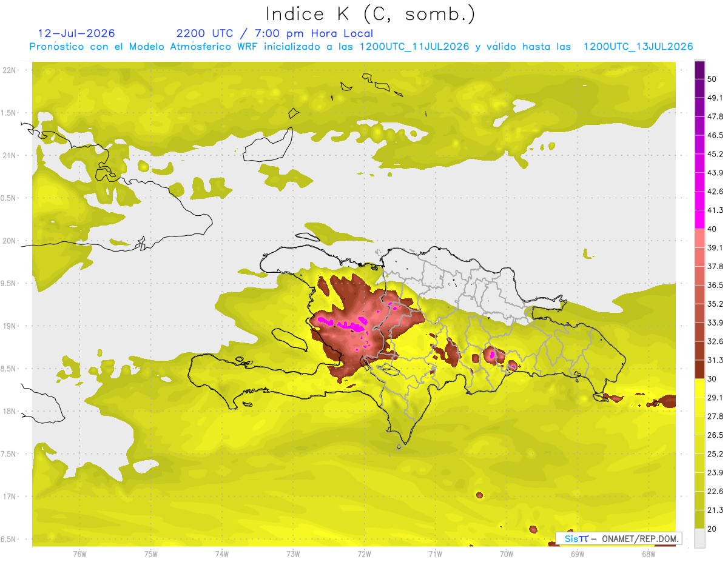Click the color bar value "41.3"

[x=715, y=210]
